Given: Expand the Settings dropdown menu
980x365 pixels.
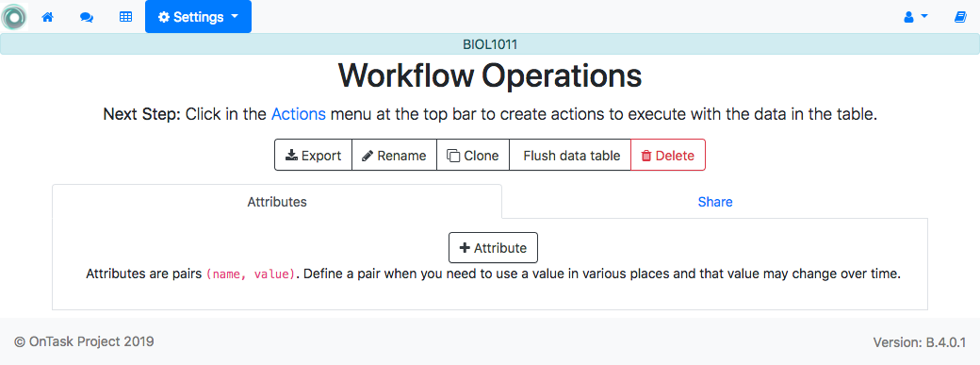Looking at the screenshot, I should 198,17.
